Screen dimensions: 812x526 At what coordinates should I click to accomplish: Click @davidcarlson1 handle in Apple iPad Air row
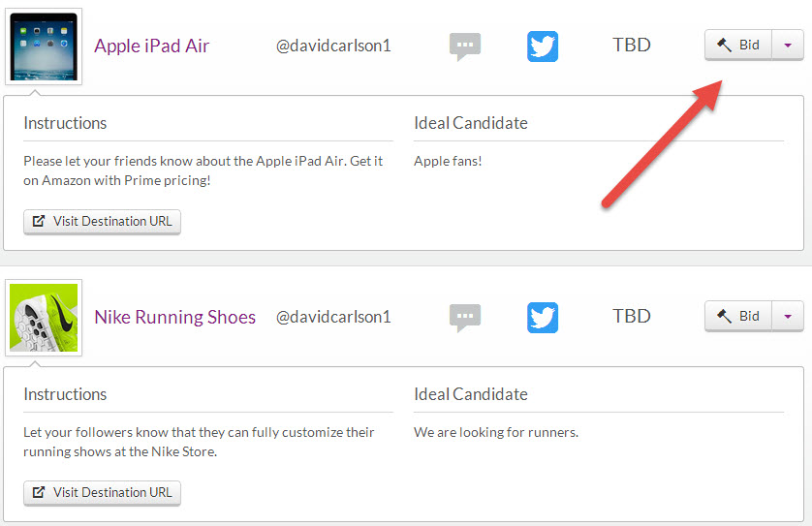[333, 46]
